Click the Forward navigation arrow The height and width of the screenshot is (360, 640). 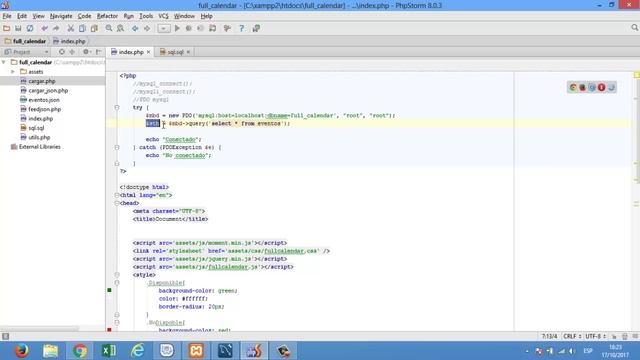(x=147, y=28)
